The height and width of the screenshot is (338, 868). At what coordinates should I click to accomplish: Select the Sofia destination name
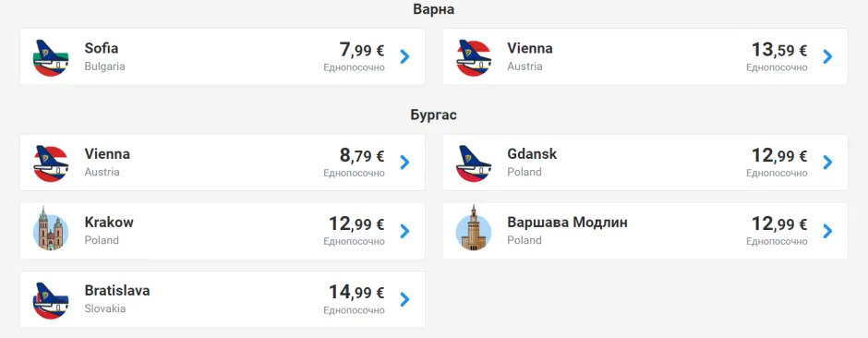coord(102,48)
